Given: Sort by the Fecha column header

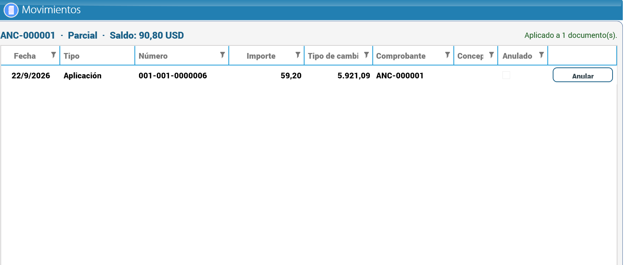Looking at the screenshot, I should pos(25,56).
